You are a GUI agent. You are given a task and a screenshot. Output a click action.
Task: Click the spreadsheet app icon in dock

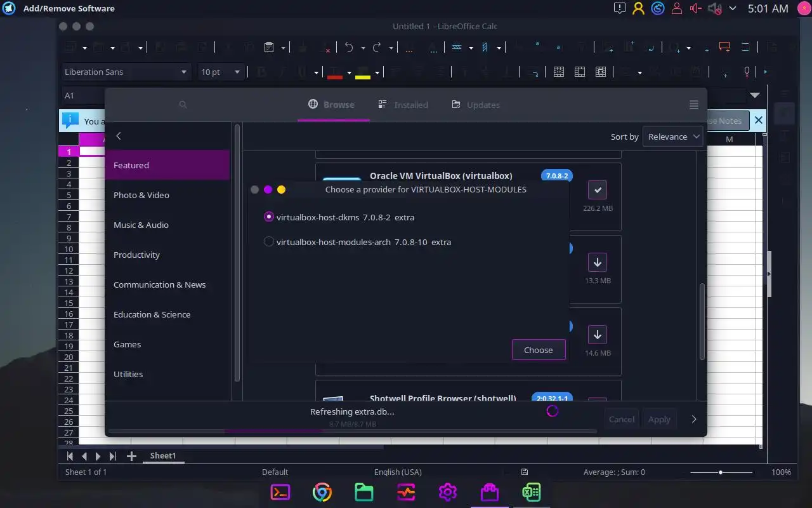click(532, 492)
